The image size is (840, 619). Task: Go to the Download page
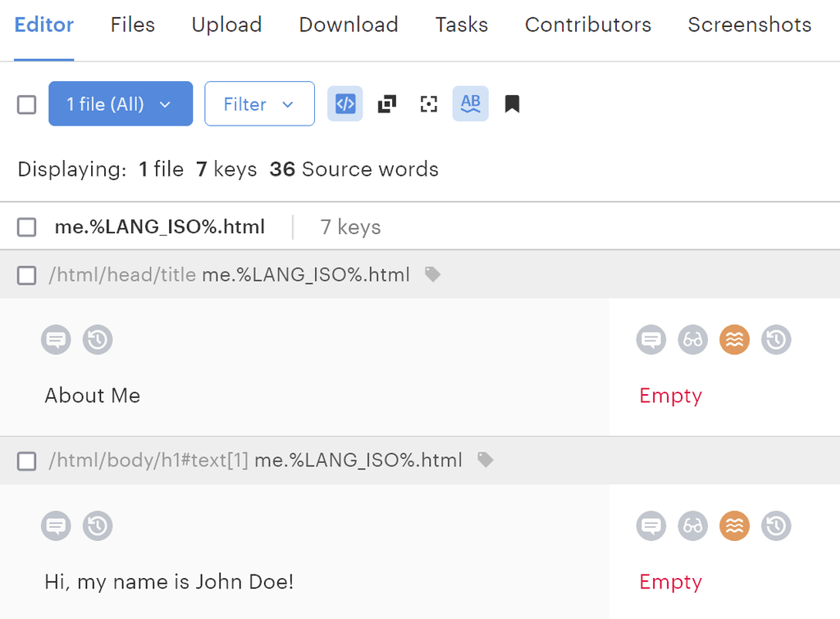tap(348, 25)
